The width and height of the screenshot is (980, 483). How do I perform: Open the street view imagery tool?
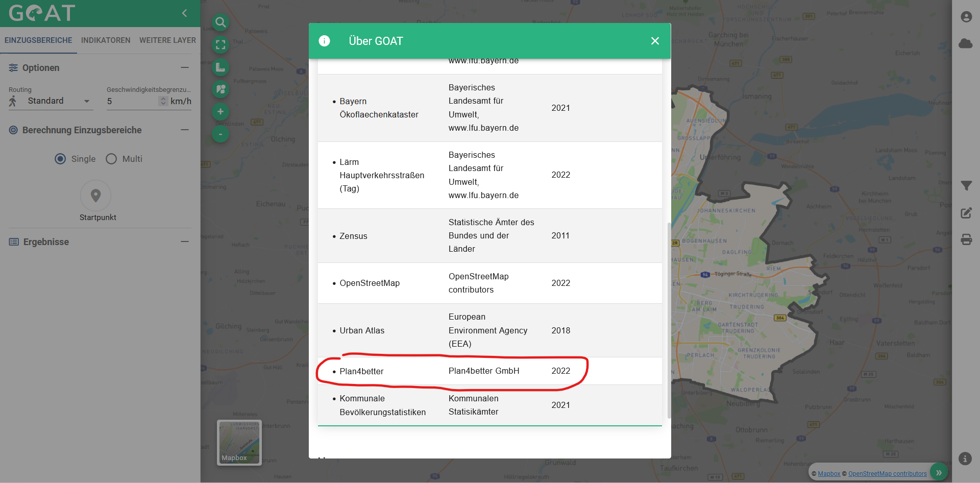click(220, 89)
